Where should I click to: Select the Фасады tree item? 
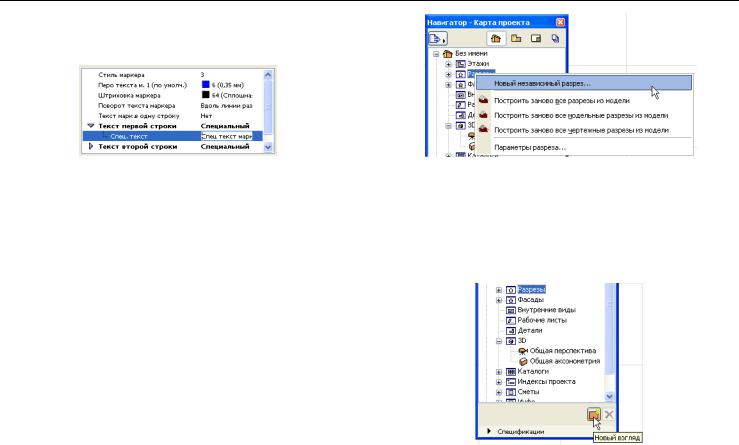(x=531, y=300)
